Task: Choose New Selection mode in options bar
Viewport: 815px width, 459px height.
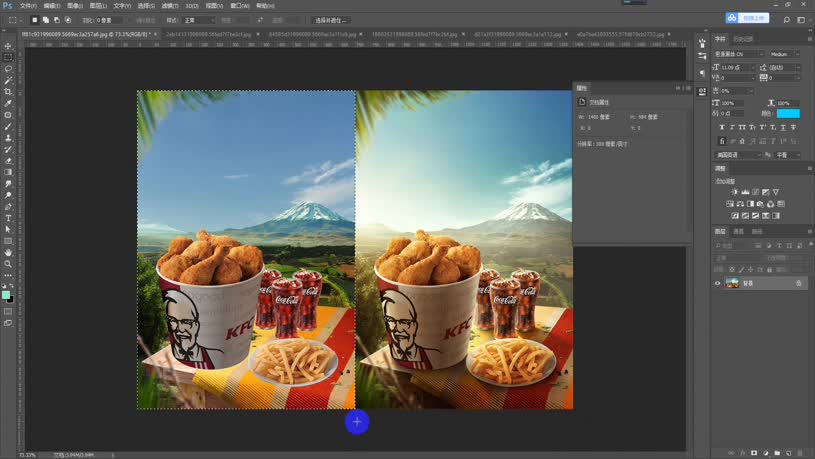Action: 34,20
